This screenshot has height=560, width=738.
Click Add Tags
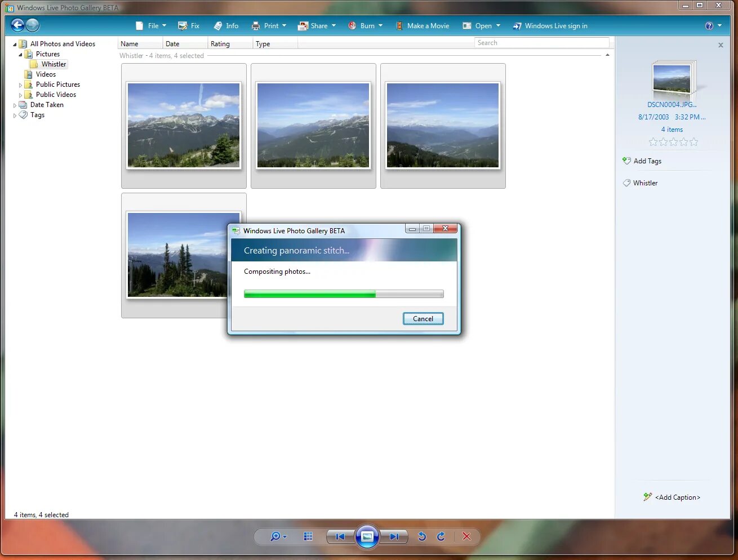tap(642, 161)
